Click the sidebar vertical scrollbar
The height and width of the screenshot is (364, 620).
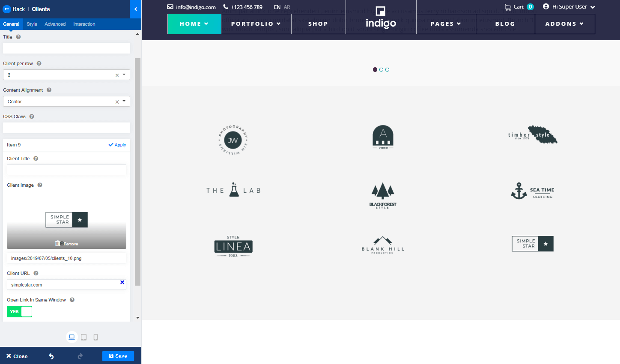138,172
